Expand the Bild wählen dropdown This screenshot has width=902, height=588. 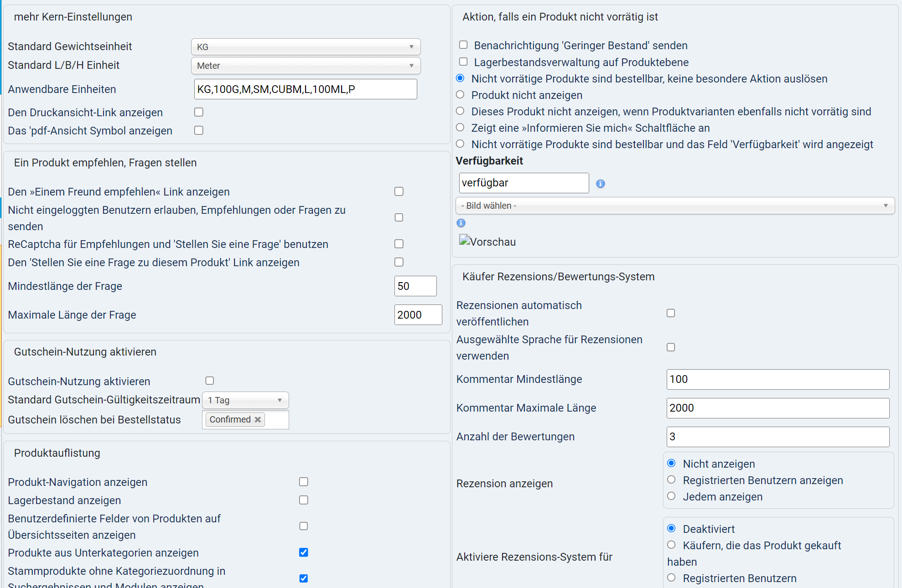(x=674, y=206)
